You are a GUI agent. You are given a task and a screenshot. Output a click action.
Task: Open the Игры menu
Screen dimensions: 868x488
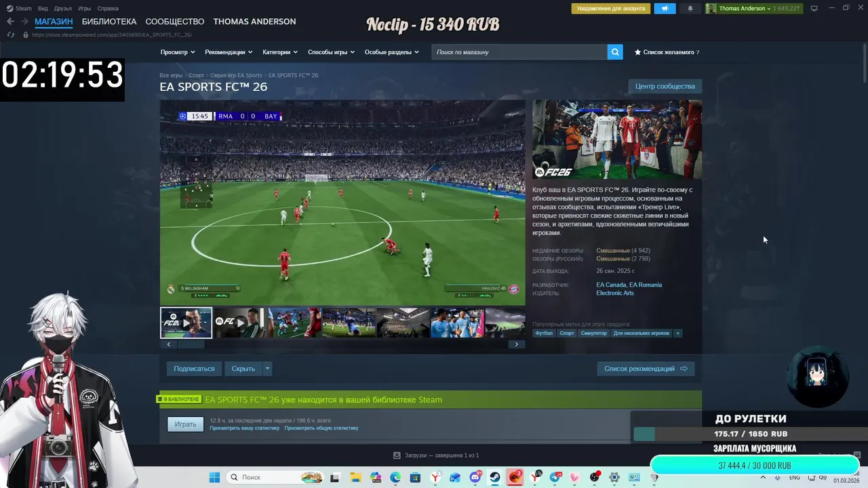84,8
